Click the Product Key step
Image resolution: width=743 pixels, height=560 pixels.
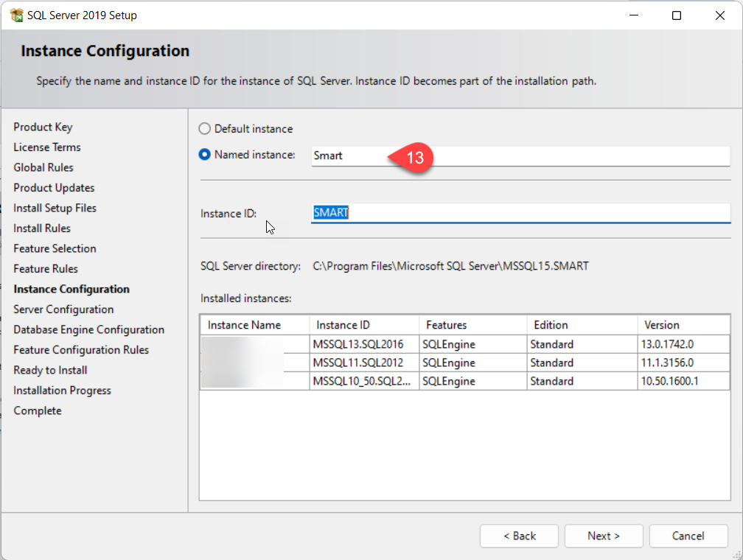(x=43, y=127)
